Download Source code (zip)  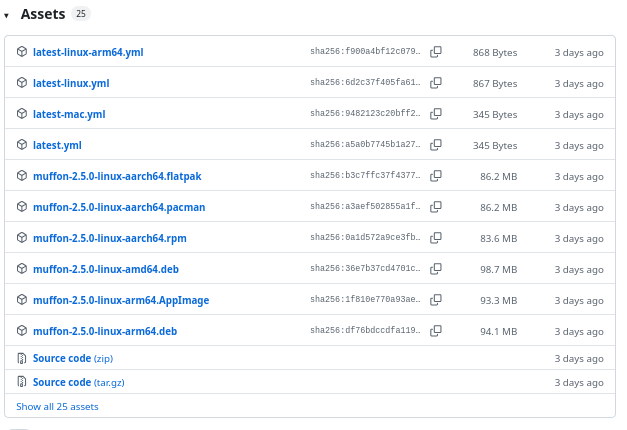tap(73, 358)
